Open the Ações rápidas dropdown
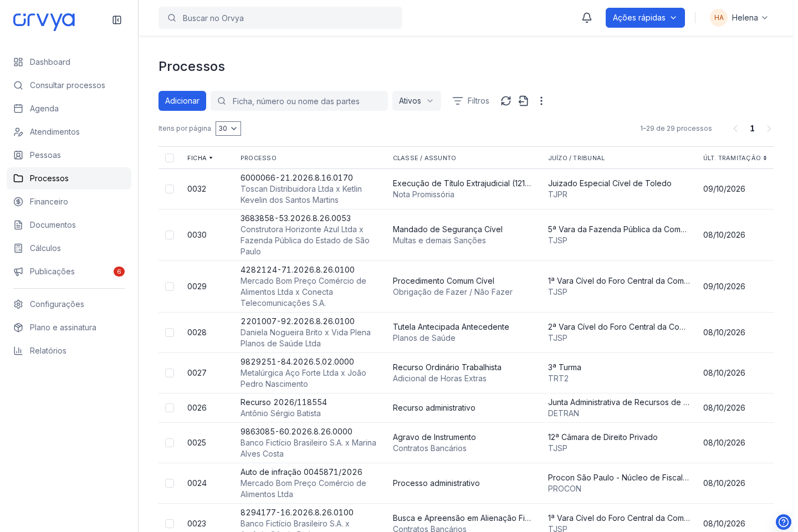The height and width of the screenshot is (532, 798). coord(645,18)
